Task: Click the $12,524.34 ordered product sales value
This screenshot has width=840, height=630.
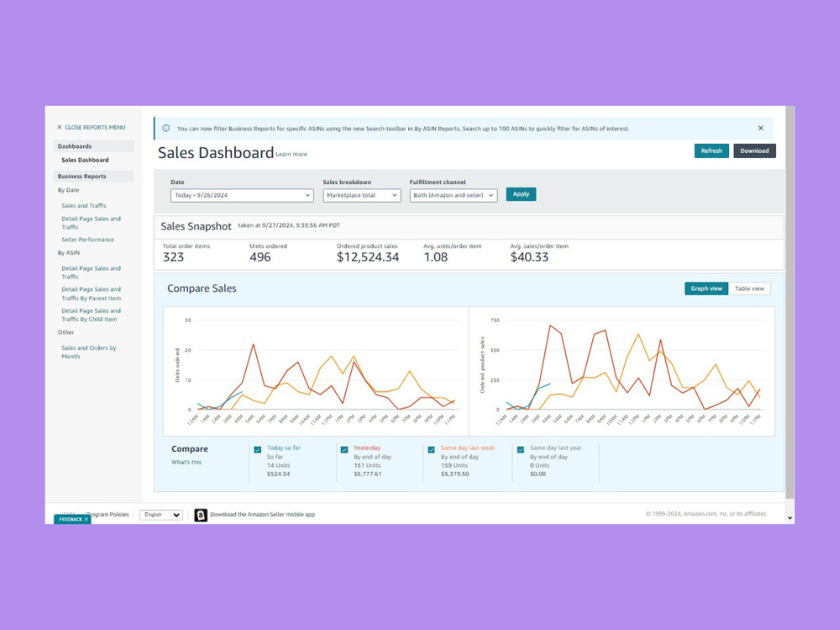Action: pyautogui.click(x=368, y=258)
